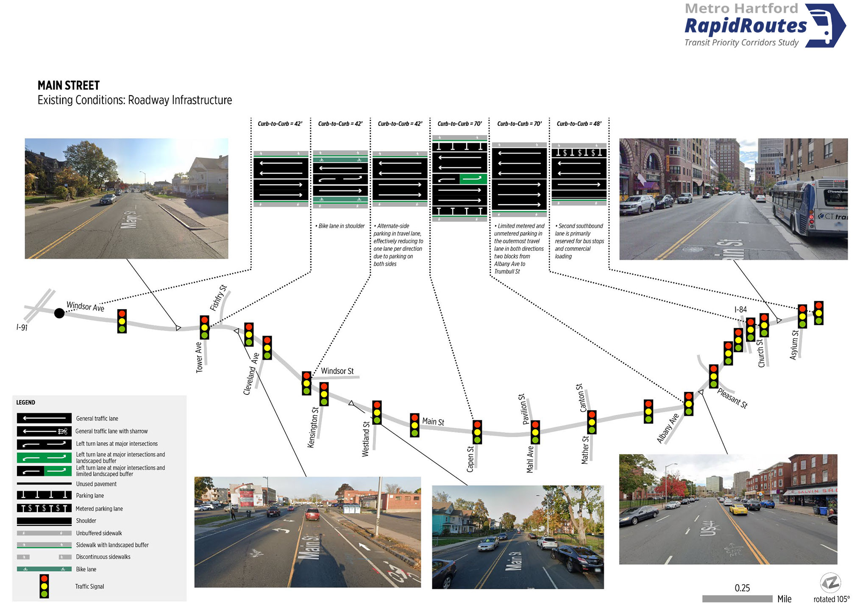This screenshot has height=610, width=868.
Task: Open the top-right CT transit bus photo
Action: point(733,199)
